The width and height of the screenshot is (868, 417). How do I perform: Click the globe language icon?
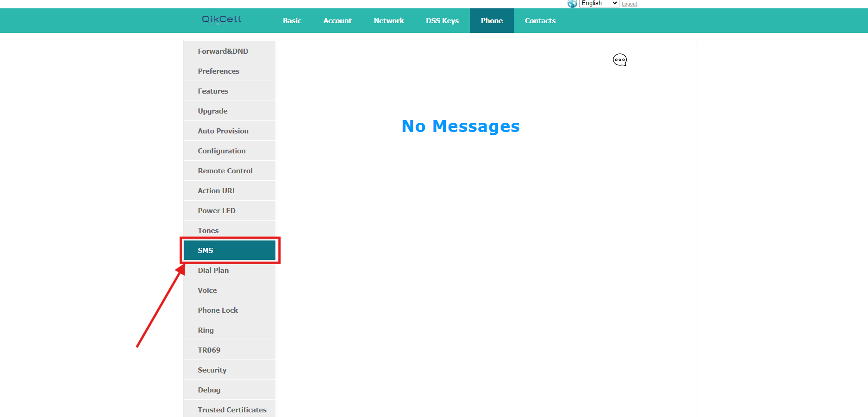pos(572,4)
